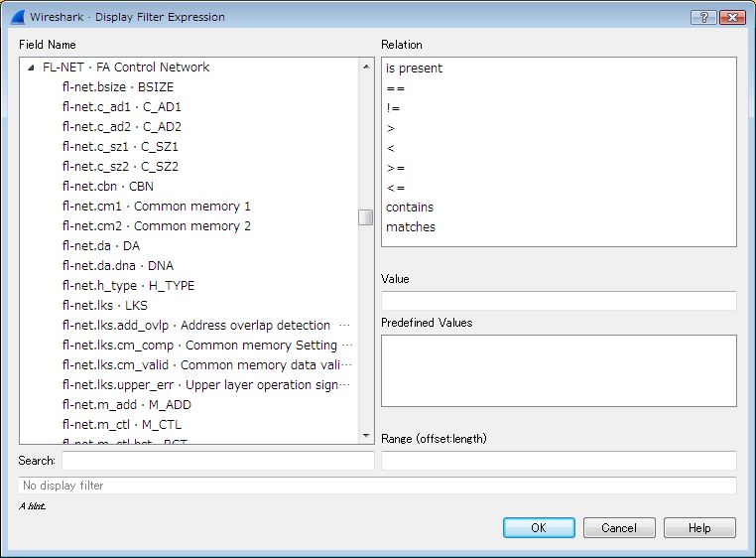The width and height of the screenshot is (756, 558).
Task: Click the 'No display filter' preview box
Action: [378, 486]
